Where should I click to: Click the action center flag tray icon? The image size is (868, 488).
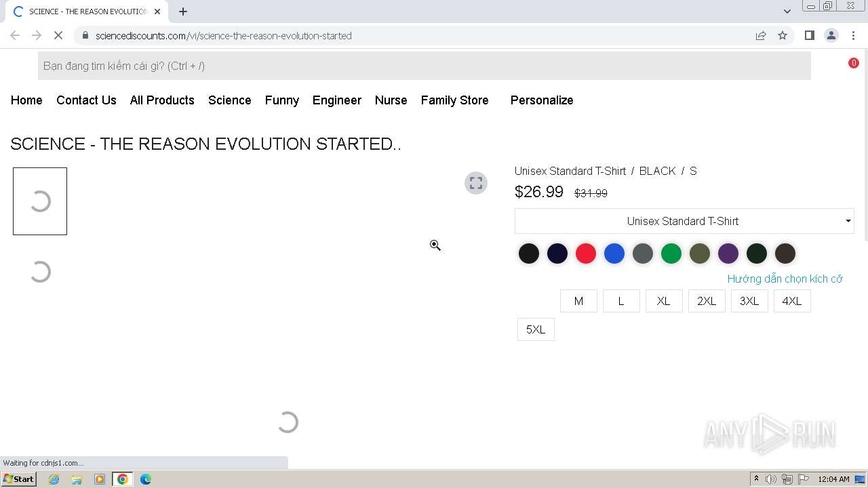pyautogui.click(x=804, y=479)
